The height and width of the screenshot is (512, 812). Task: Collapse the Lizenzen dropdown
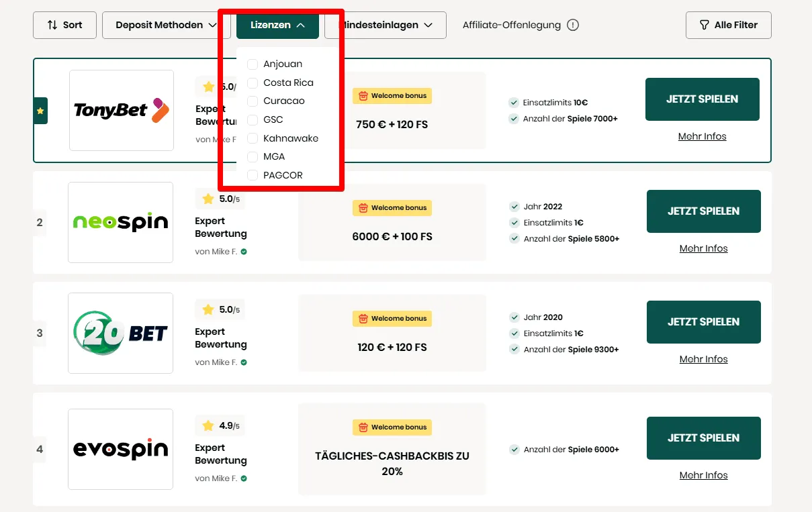click(277, 25)
